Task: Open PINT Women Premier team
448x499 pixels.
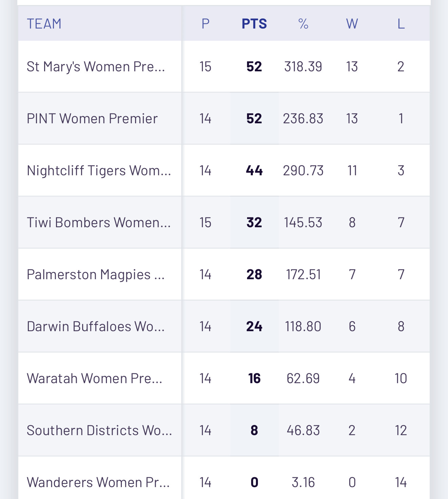Action: pos(92,119)
